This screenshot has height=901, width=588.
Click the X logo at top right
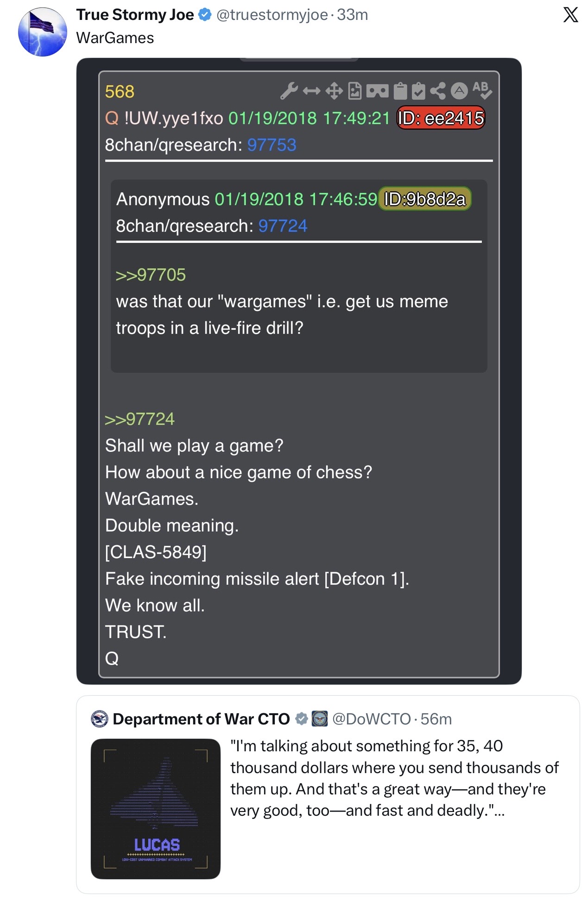(x=570, y=14)
